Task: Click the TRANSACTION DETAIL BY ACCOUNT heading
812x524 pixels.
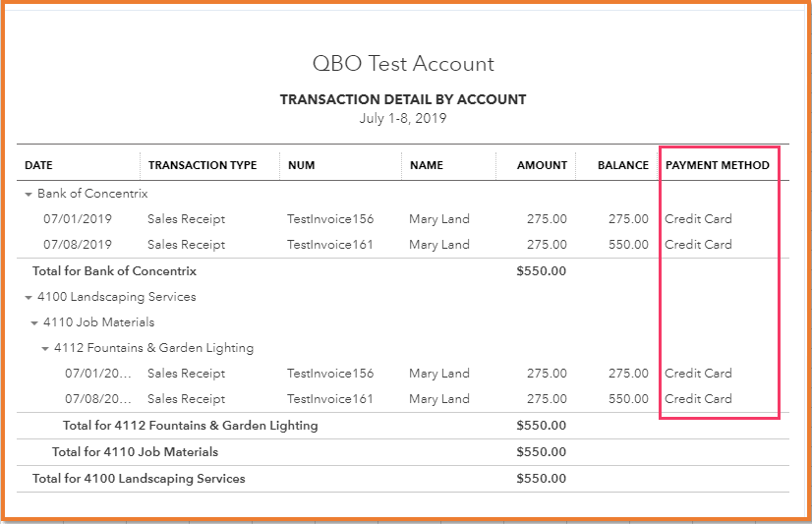Action: [x=403, y=99]
